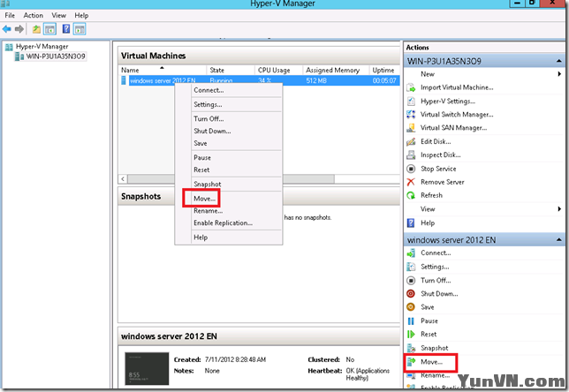Click the Edit Disk icon
Screen dimensions: 569x392
click(x=411, y=141)
